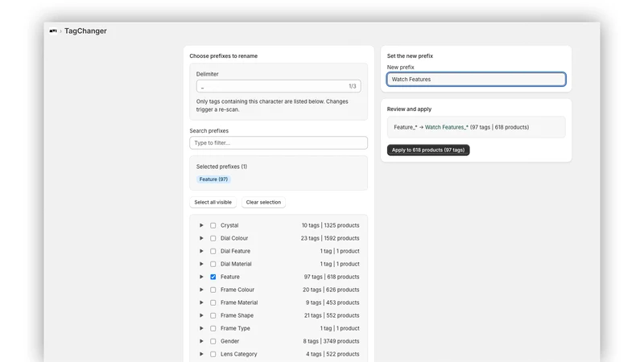Tick the Frame Type prefix checkbox
644x362 pixels.
[x=213, y=328]
